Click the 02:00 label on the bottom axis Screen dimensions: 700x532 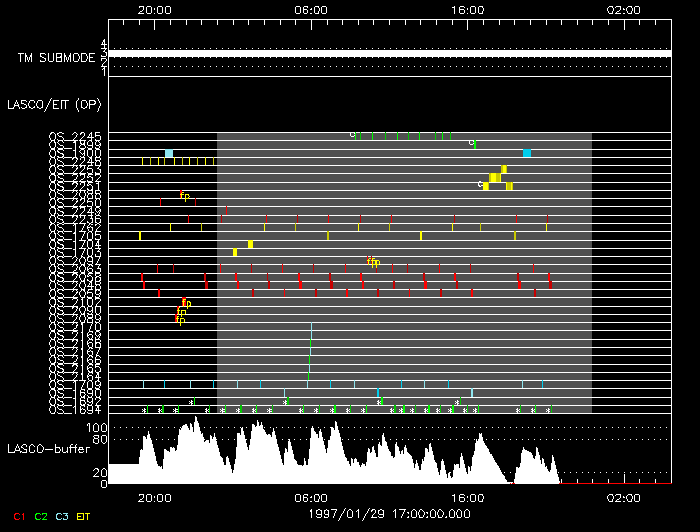pos(624,497)
